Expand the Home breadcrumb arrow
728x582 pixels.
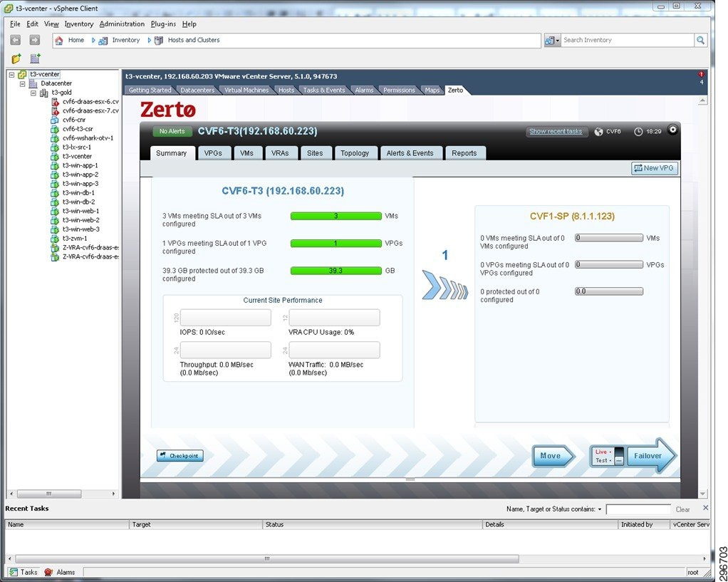click(93, 41)
